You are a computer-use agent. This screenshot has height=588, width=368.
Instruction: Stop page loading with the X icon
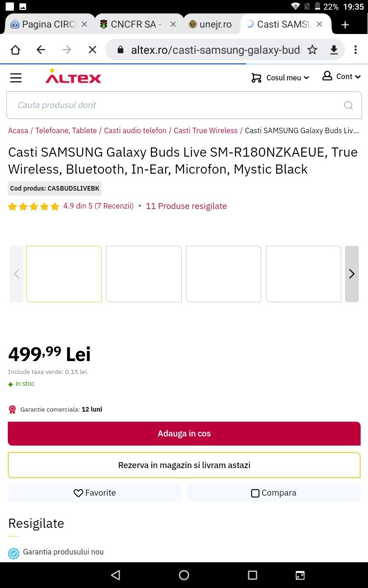click(x=92, y=50)
